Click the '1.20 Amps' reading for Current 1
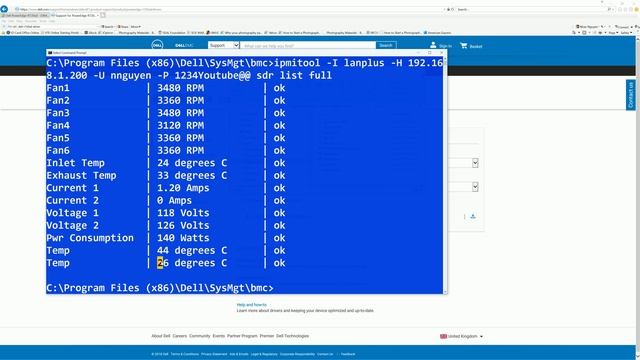The width and height of the screenshot is (640, 360). 183,188
